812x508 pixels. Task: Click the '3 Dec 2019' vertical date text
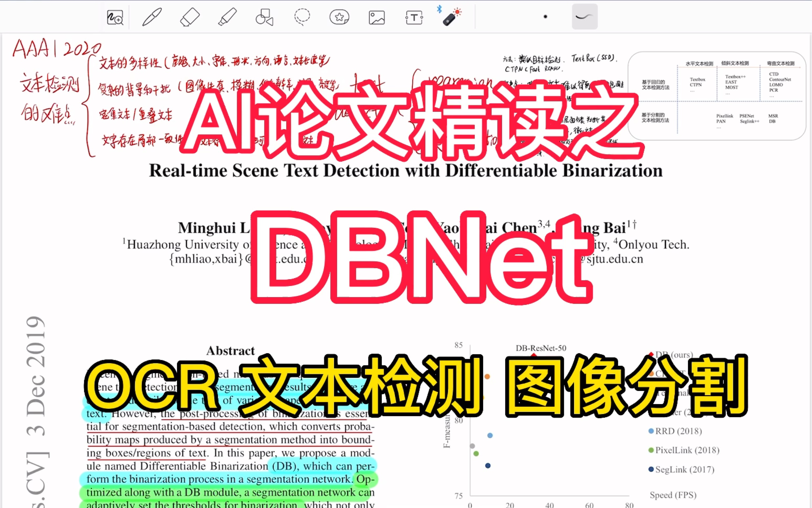36,376
